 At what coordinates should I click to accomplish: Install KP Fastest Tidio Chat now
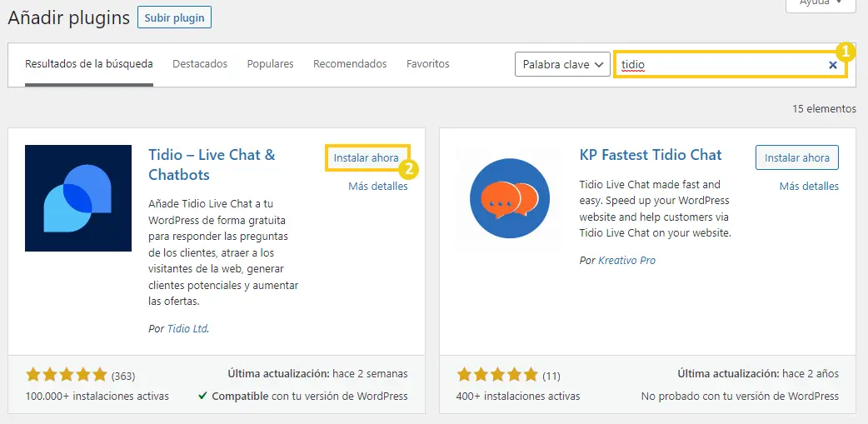pos(797,157)
